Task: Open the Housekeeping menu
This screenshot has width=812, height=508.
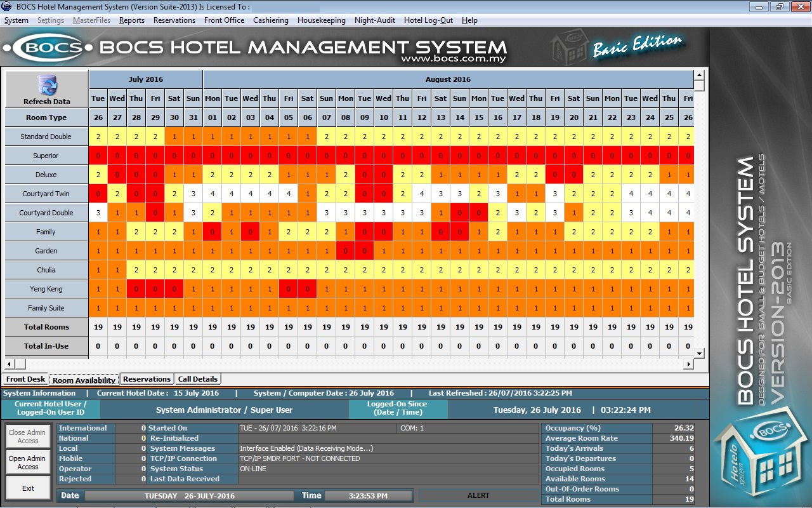Action: pos(322,20)
